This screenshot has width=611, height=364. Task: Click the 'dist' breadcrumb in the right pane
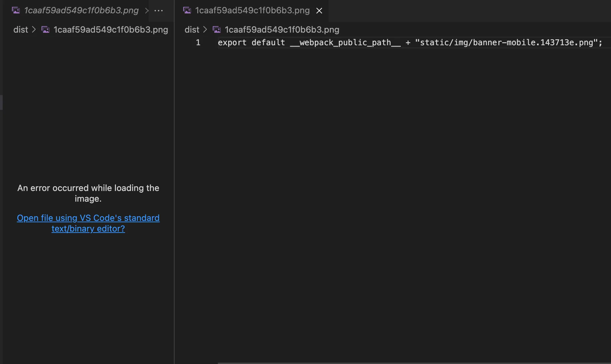[192, 30]
